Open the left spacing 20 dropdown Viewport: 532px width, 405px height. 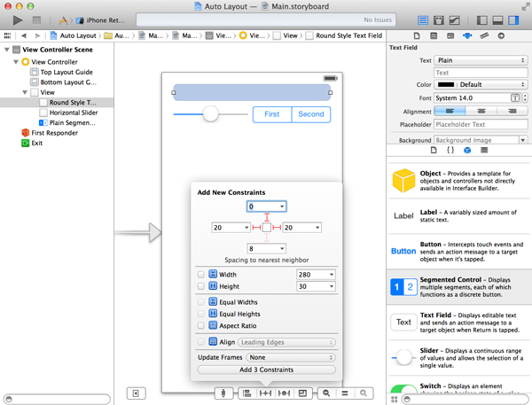click(x=246, y=228)
